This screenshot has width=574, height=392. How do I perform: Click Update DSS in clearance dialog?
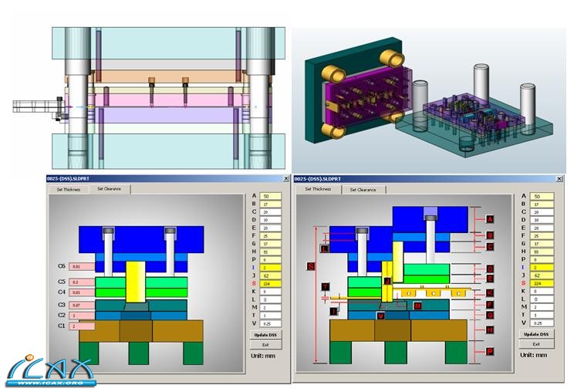[265, 335]
